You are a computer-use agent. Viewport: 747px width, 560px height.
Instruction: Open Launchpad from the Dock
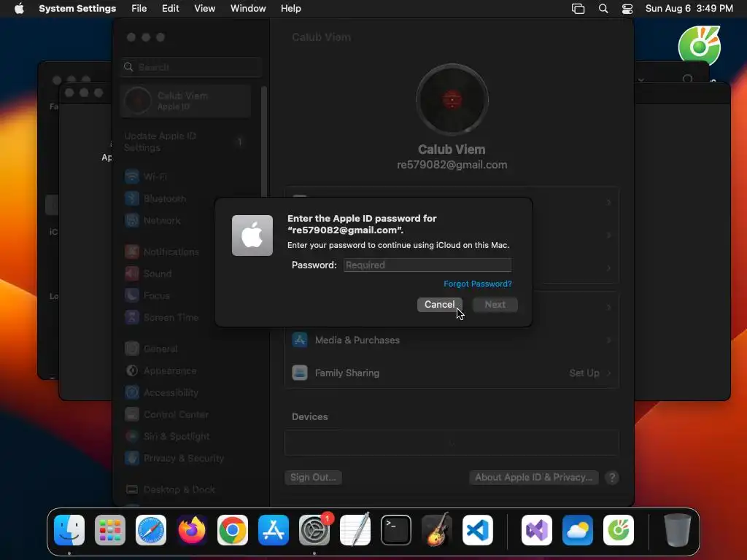[x=110, y=530]
